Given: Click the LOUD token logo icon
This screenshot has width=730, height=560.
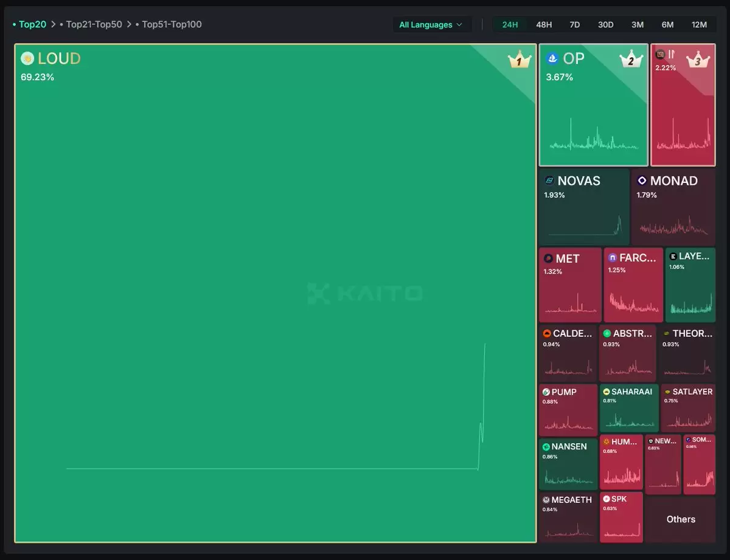Looking at the screenshot, I should 27,58.
